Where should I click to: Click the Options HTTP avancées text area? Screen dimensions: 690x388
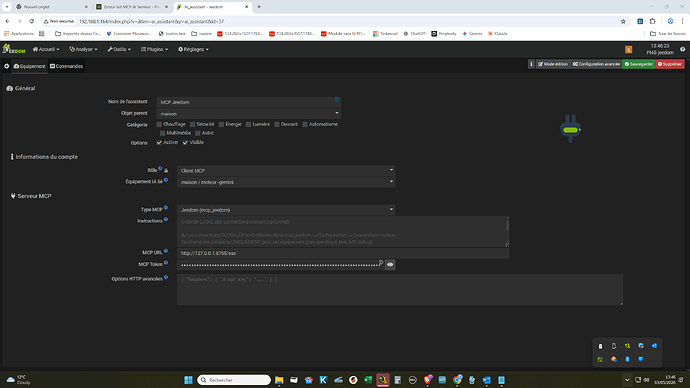click(x=400, y=289)
